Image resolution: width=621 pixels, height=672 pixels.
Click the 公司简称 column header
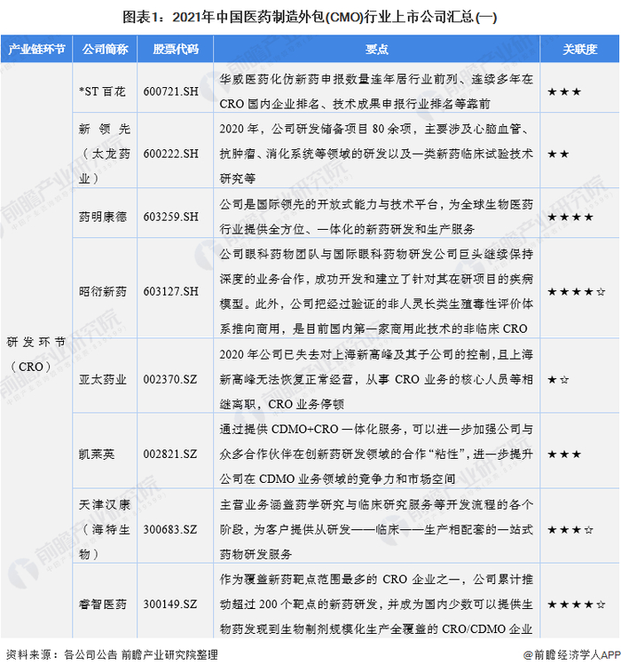105,50
